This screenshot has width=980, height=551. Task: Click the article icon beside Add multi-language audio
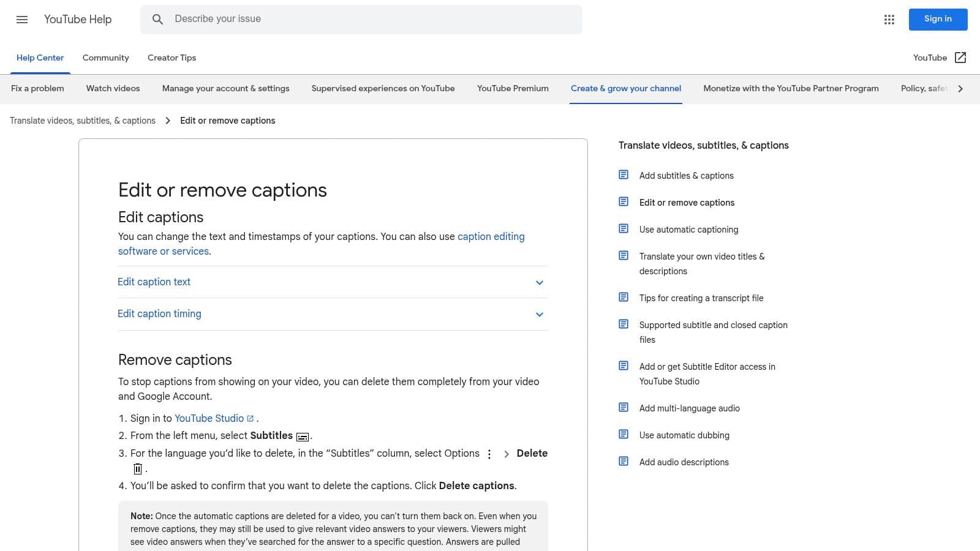[x=624, y=408]
